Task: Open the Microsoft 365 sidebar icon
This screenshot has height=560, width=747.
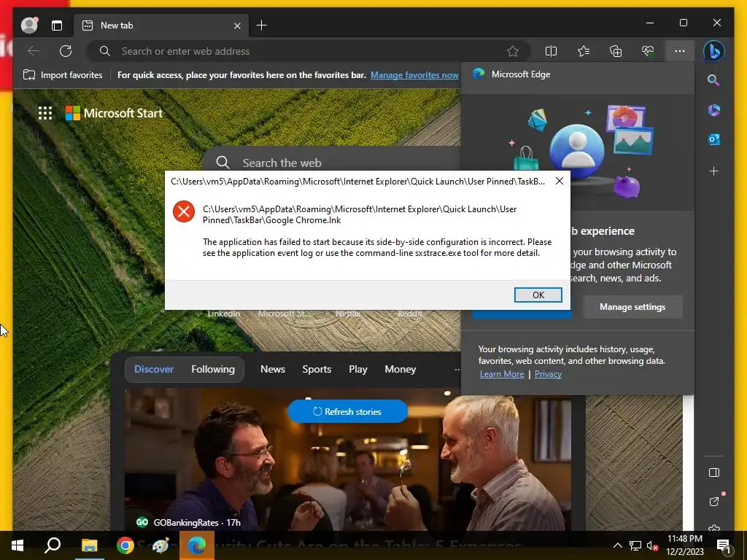Action: (713, 110)
